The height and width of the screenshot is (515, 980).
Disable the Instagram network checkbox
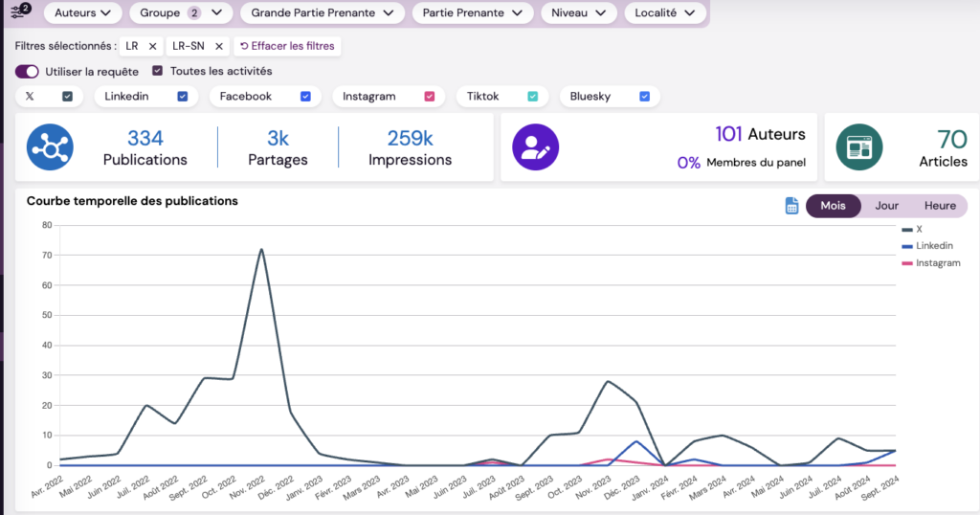point(430,96)
